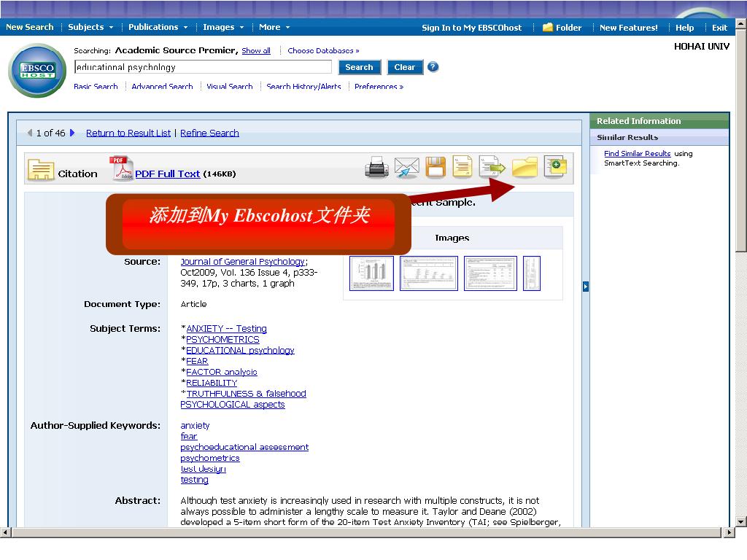Click the Cite note icon
This screenshot has width=747, height=560.
462,167
